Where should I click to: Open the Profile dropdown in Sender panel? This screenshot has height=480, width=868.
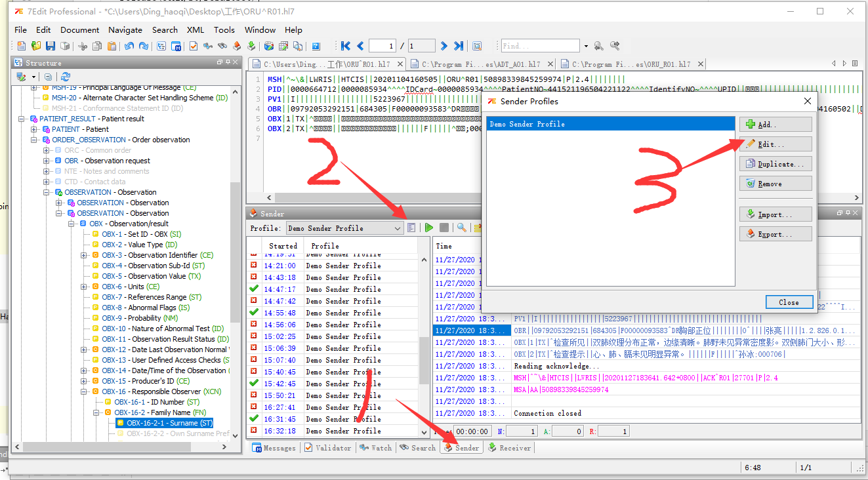(x=398, y=228)
